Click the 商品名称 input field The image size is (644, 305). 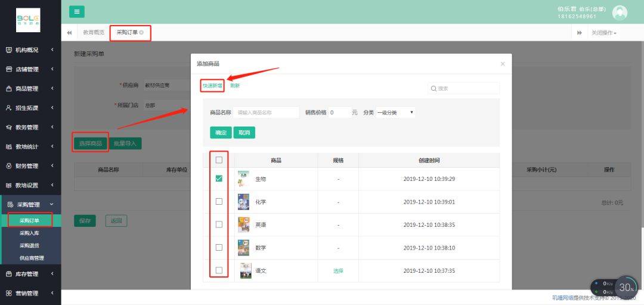pyautogui.click(x=266, y=112)
